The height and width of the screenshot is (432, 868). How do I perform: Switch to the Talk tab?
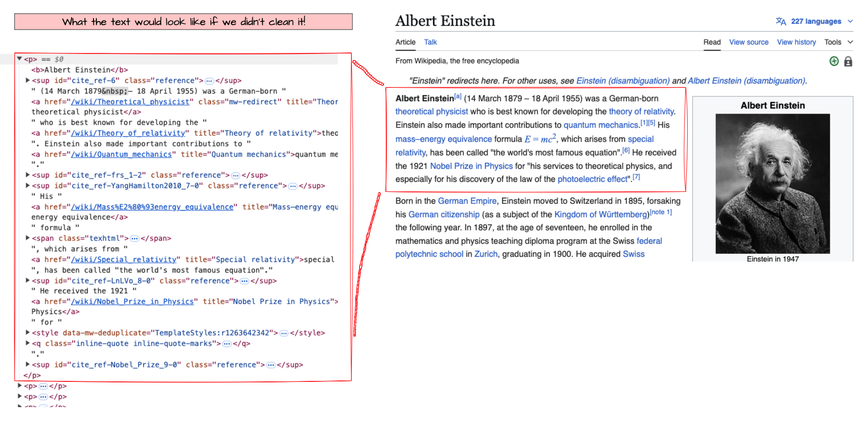tap(430, 42)
